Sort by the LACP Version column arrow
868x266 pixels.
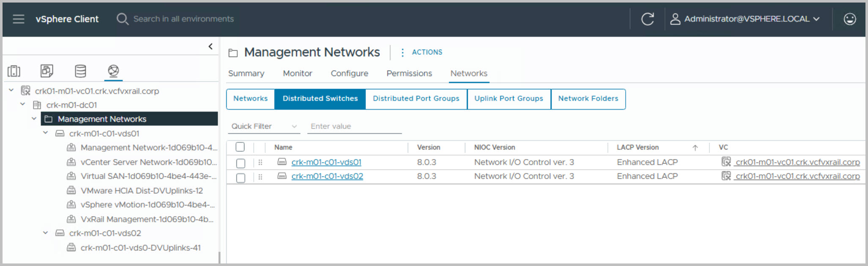(x=695, y=148)
